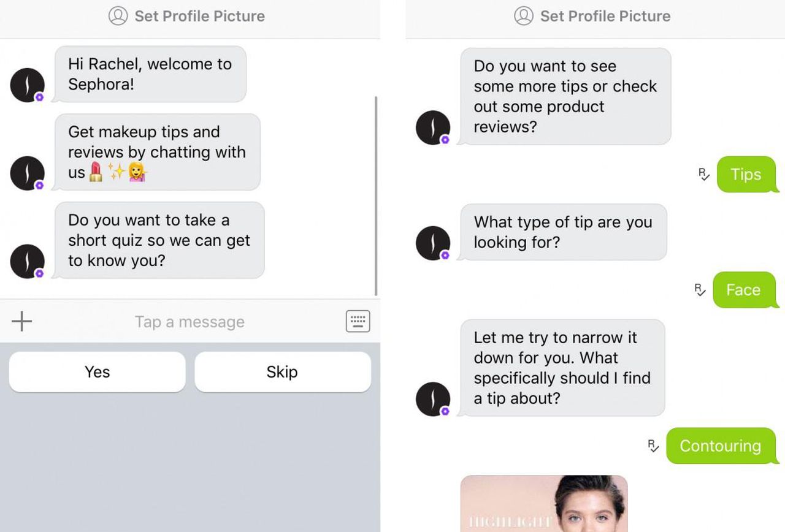Click the Tap a message input field
Image resolution: width=785 pixels, height=532 pixels.
190,321
